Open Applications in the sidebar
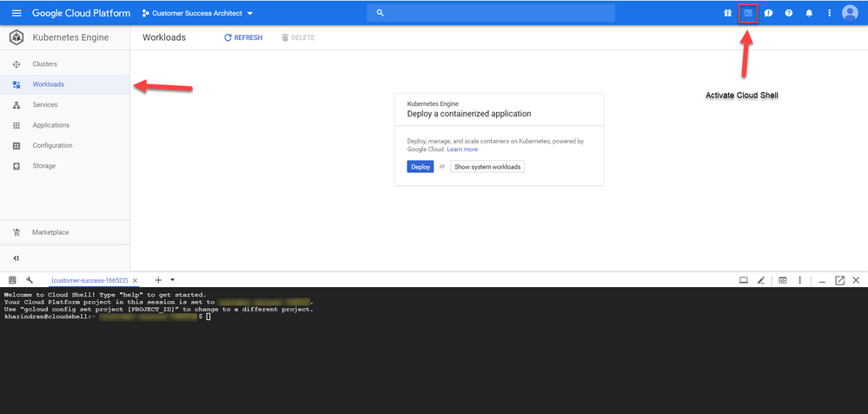This screenshot has width=868, height=414. [x=65, y=125]
